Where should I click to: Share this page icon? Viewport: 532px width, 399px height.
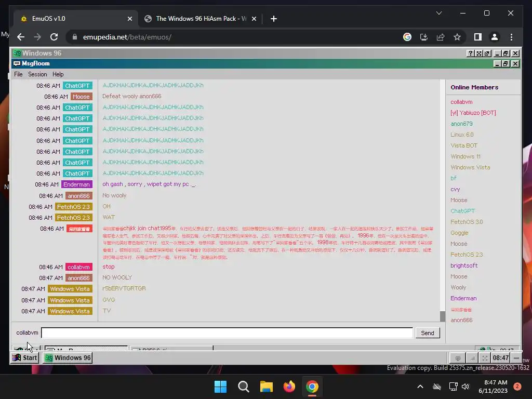441,37
